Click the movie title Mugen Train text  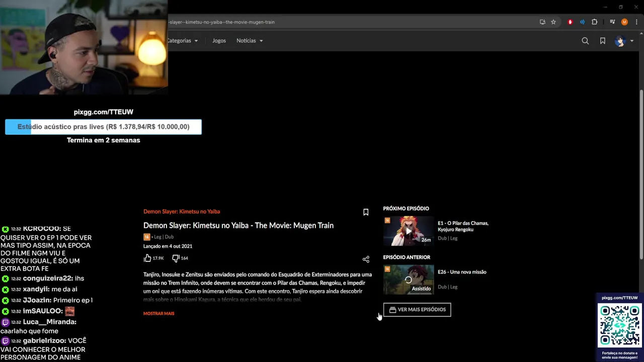238,225
